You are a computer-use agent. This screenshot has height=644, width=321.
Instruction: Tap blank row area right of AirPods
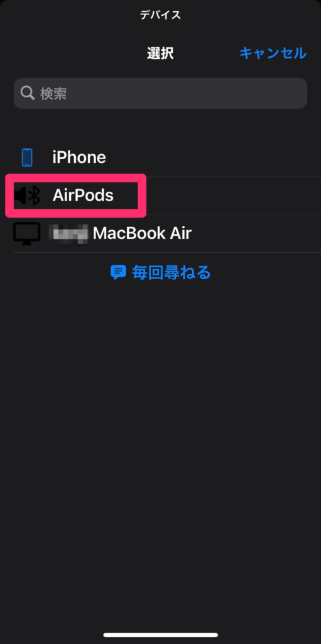click(234, 196)
